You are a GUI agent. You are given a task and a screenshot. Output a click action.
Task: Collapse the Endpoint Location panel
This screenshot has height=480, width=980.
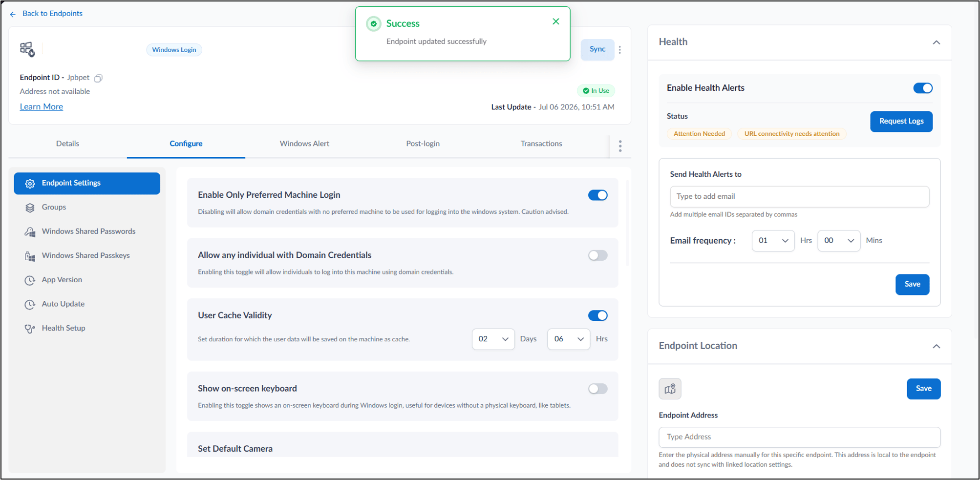[936, 346]
